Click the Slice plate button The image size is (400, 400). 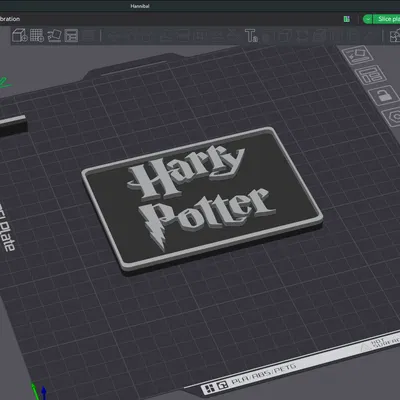[x=387, y=19]
